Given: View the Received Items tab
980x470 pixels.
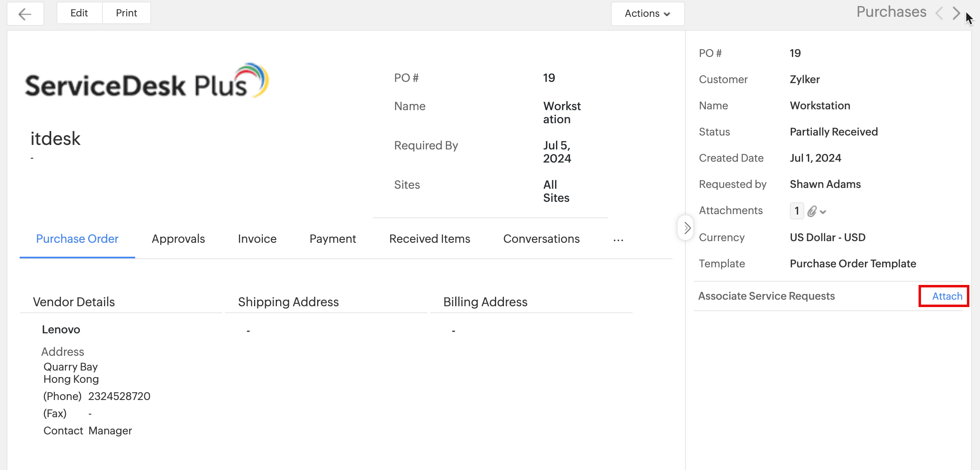Looking at the screenshot, I should (429, 239).
